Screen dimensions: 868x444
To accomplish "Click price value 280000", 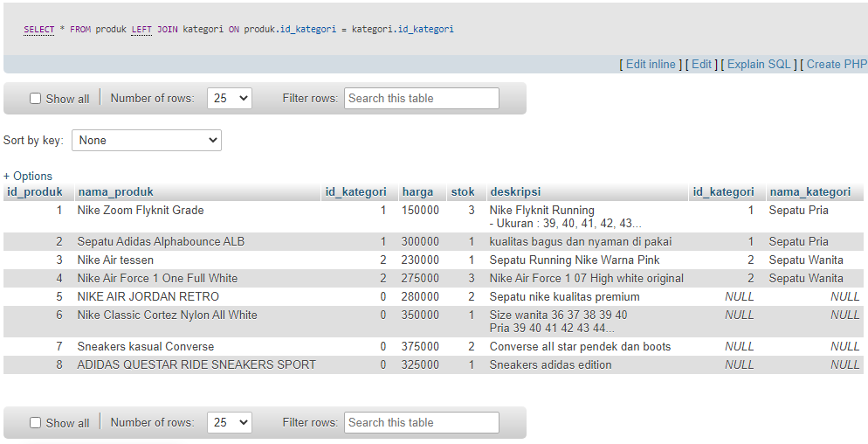I will pyautogui.click(x=420, y=296).
